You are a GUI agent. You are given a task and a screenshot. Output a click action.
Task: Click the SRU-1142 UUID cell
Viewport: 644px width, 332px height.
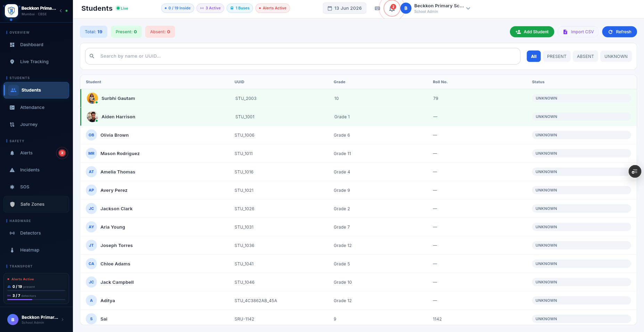pyautogui.click(x=244, y=319)
